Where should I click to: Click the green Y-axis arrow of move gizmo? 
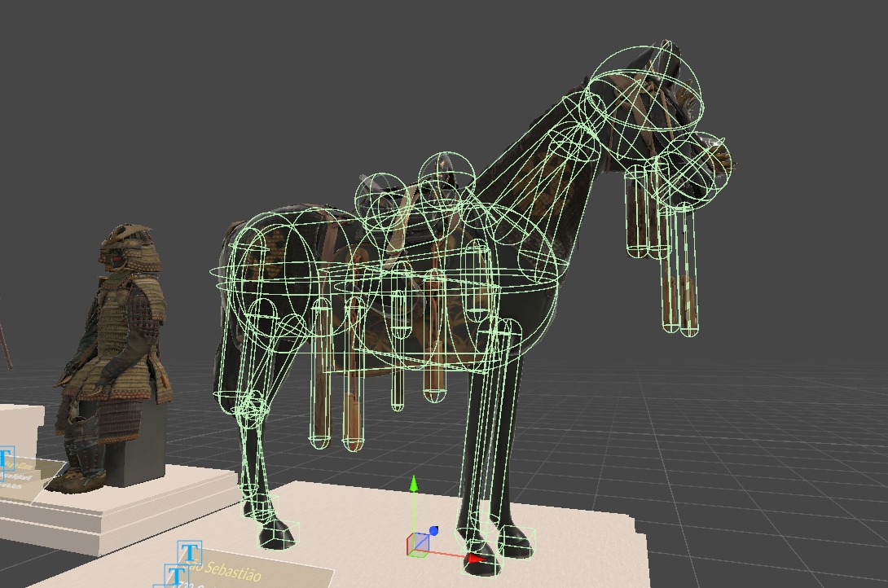point(414,487)
